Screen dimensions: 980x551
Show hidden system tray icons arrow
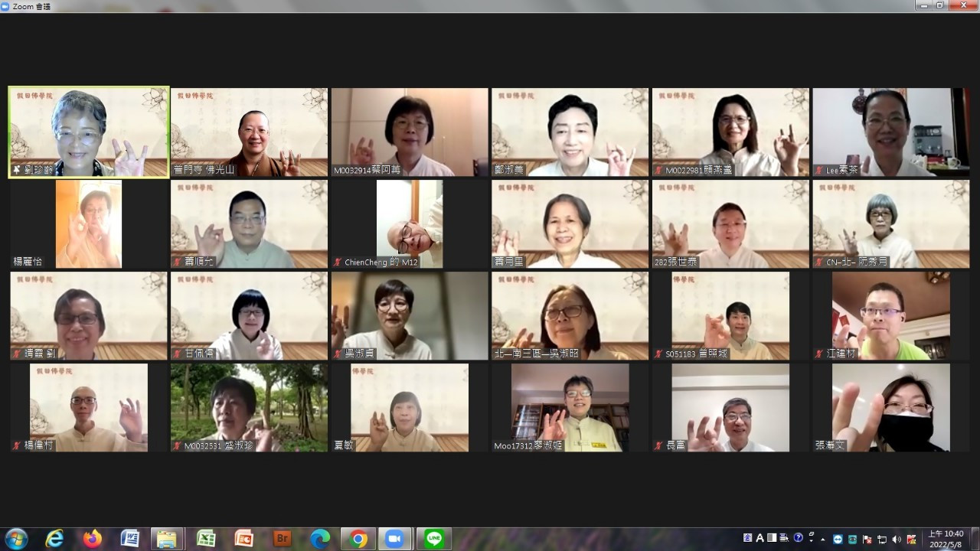click(824, 539)
